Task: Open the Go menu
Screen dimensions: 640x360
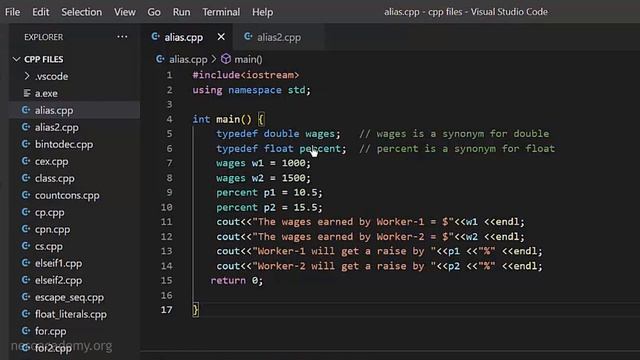Action: [154, 12]
